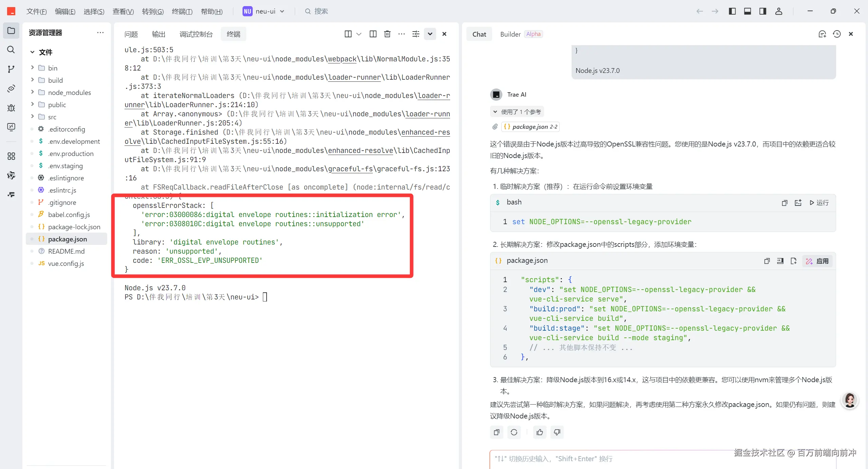
Task: Expand the node_modules folder
Action: click(x=69, y=93)
